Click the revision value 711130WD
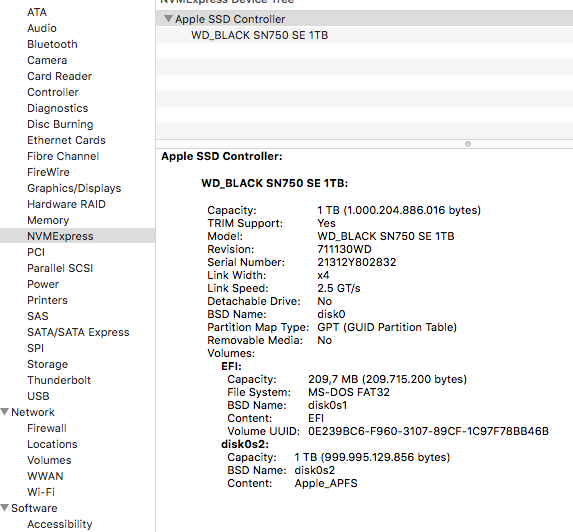Screen dimensions: 573x532 point(344,249)
